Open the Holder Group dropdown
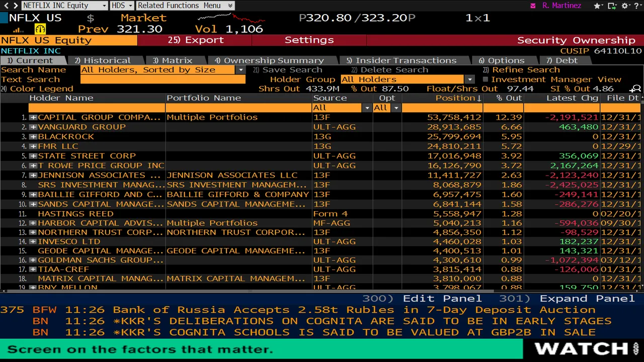This screenshot has width=644, height=362. tap(470, 79)
